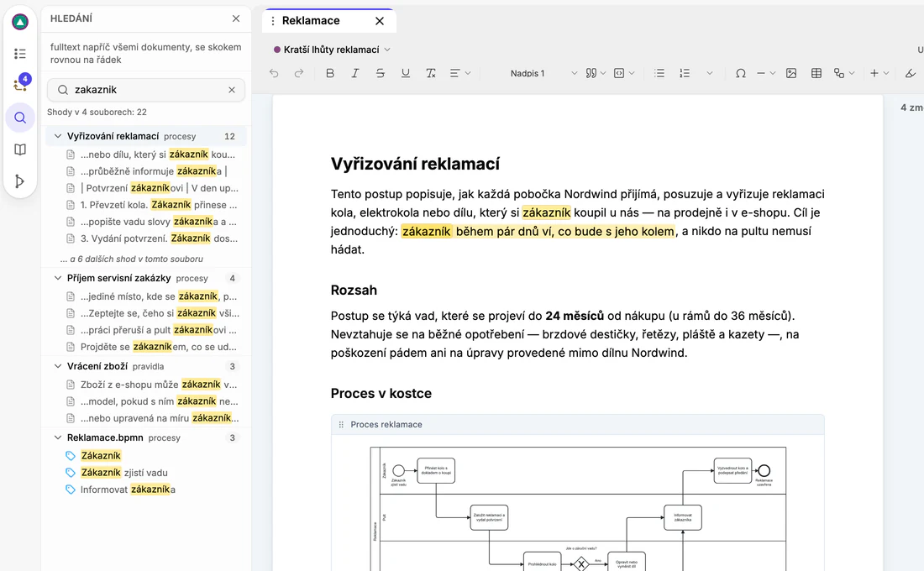This screenshot has width=924, height=571.
Task: Open the book icon in sidebar
Action: 20,149
